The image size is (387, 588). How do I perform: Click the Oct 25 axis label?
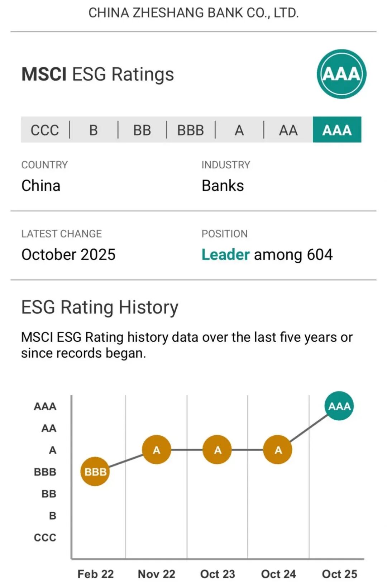[x=339, y=574]
